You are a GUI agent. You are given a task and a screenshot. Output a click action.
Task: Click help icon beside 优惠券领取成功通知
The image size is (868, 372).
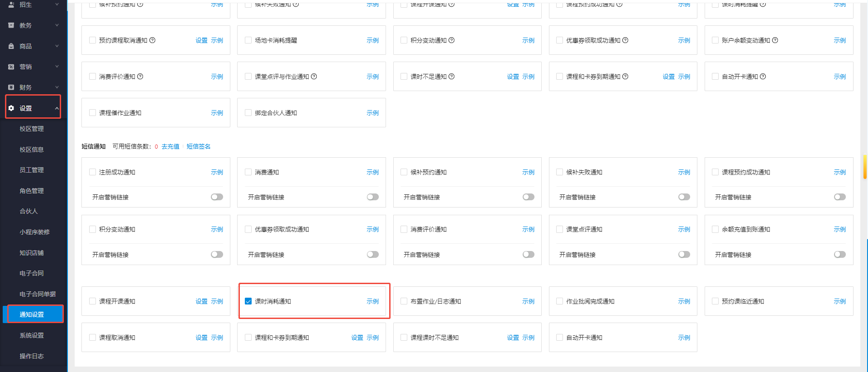tap(625, 40)
